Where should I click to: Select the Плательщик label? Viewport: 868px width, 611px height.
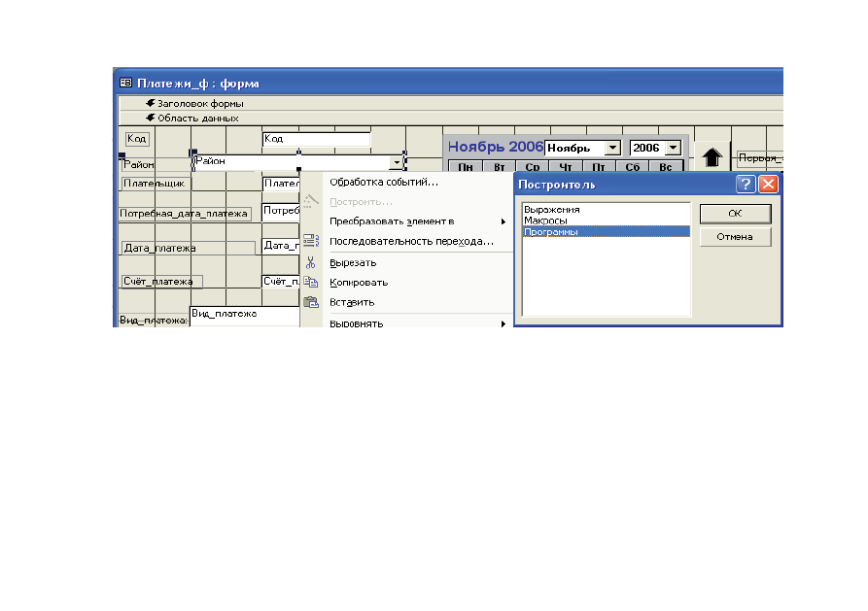[156, 184]
